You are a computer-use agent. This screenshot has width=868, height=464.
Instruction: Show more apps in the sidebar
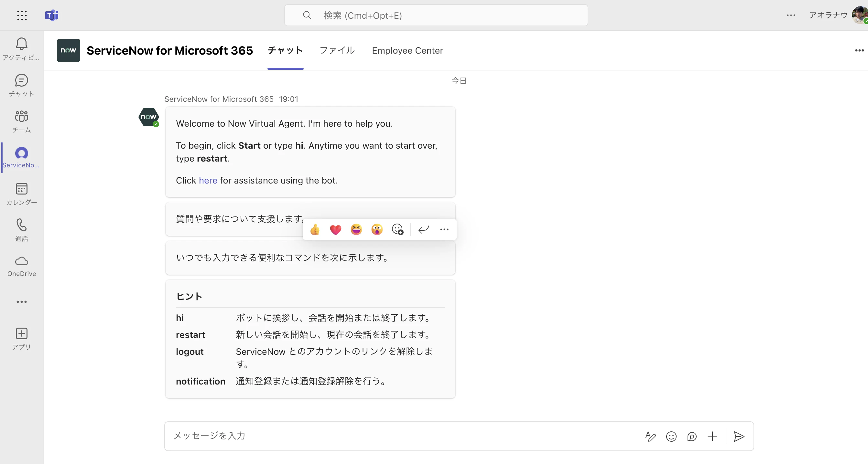pos(22,302)
